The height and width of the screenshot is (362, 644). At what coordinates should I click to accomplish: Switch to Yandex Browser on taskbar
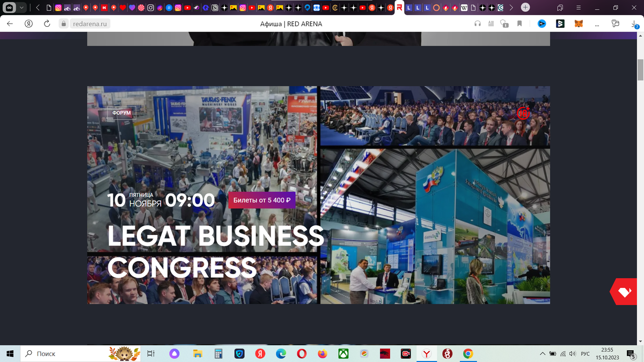click(x=426, y=353)
